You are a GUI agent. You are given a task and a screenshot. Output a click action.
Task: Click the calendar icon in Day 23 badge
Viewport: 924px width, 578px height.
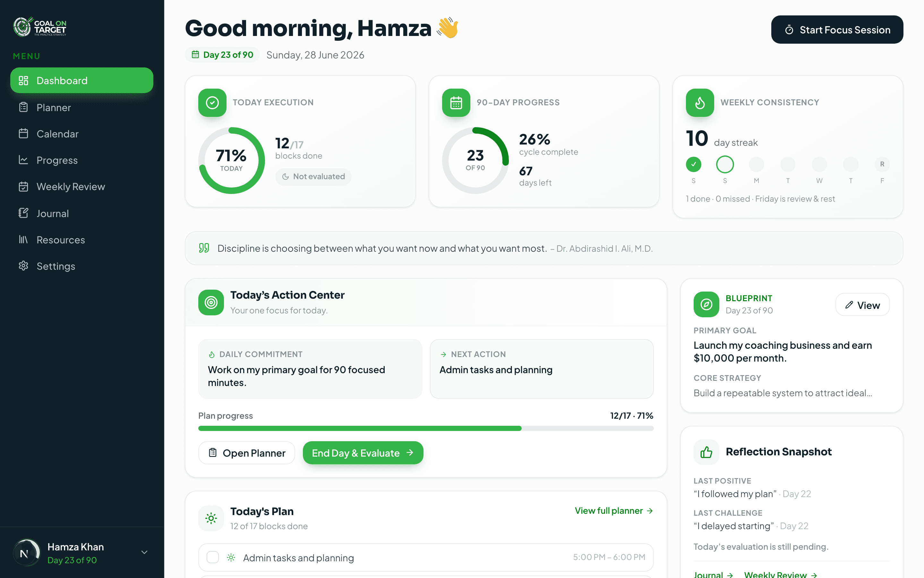pyautogui.click(x=195, y=54)
